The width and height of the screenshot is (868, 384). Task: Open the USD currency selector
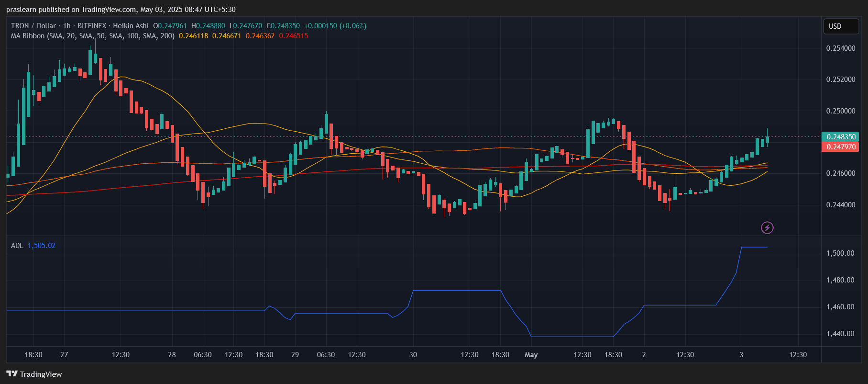pyautogui.click(x=840, y=26)
